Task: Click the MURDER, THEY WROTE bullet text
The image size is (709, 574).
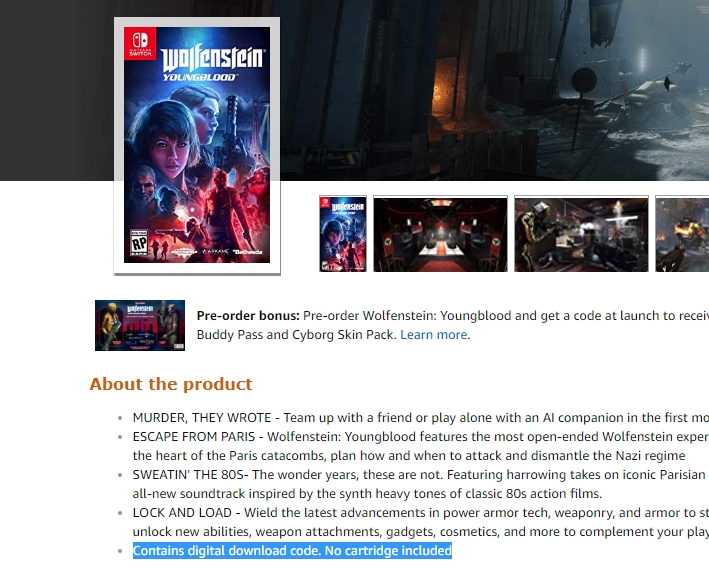Action: (421, 417)
